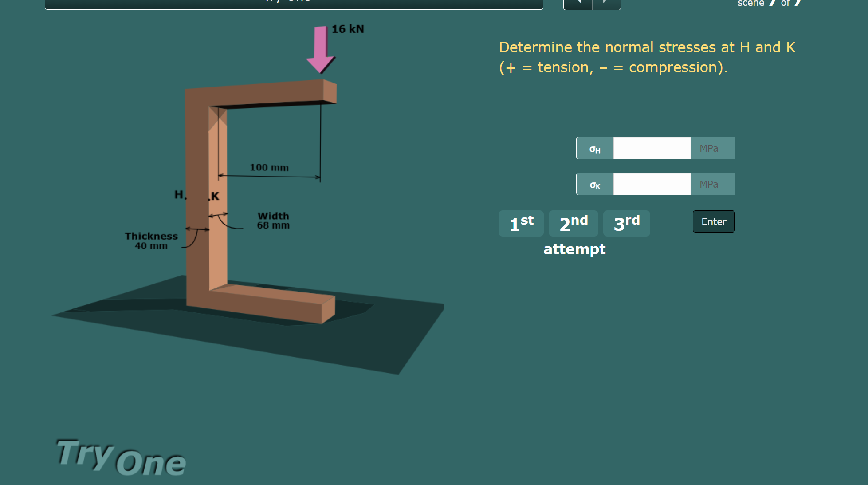Select the 1st attempt indicator
Viewport: 868px width, 485px height.
point(521,223)
